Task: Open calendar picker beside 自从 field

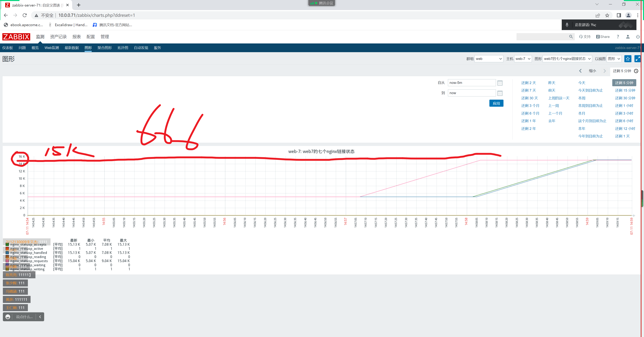Action: click(x=500, y=83)
